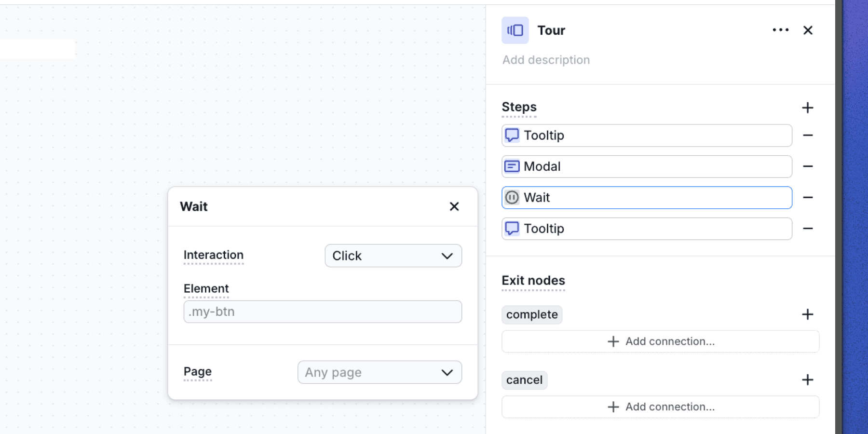Add connection plus icon beside complete node
This screenshot has width=868, height=434.
pos(807,314)
